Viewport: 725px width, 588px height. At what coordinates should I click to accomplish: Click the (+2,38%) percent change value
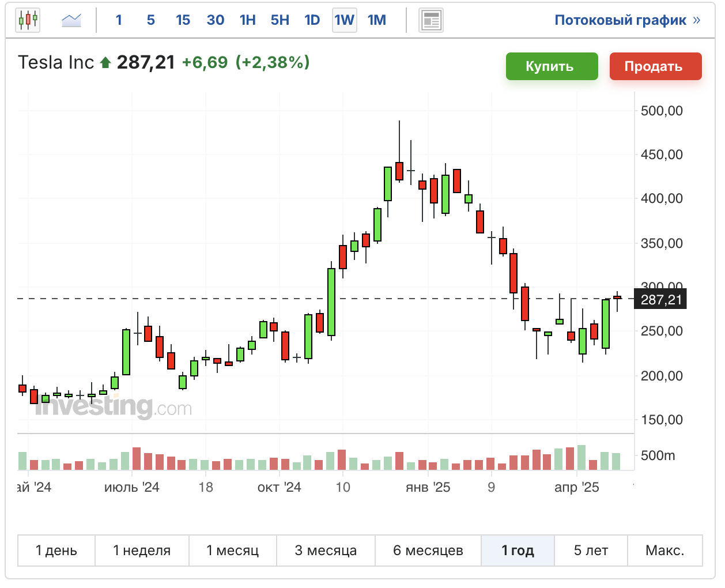coord(273,62)
